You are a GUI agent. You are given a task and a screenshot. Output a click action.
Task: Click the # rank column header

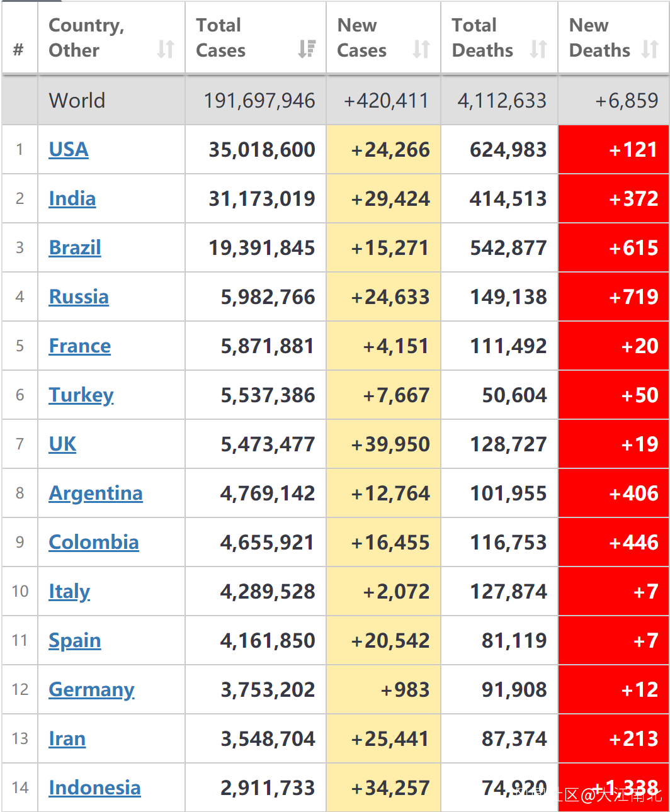tap(19, 50)
